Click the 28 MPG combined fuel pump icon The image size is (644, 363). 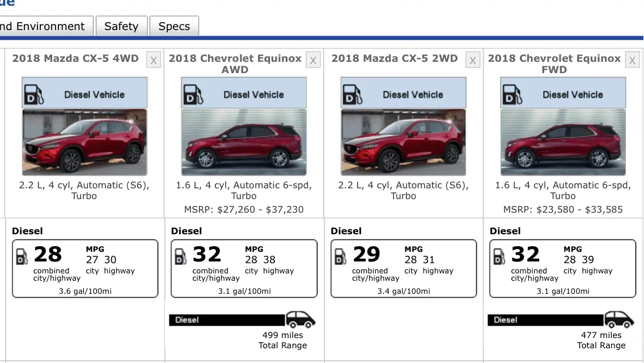click(22, 256)
